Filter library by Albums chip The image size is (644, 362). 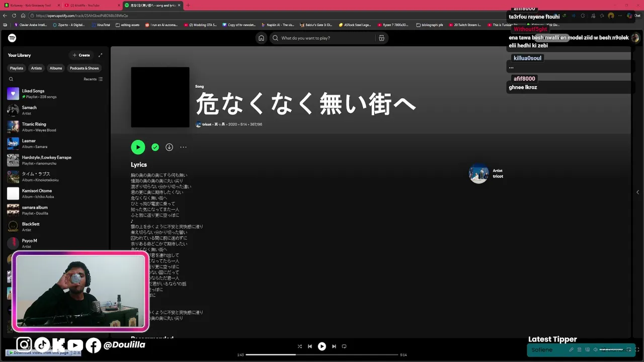coord(56,68)
